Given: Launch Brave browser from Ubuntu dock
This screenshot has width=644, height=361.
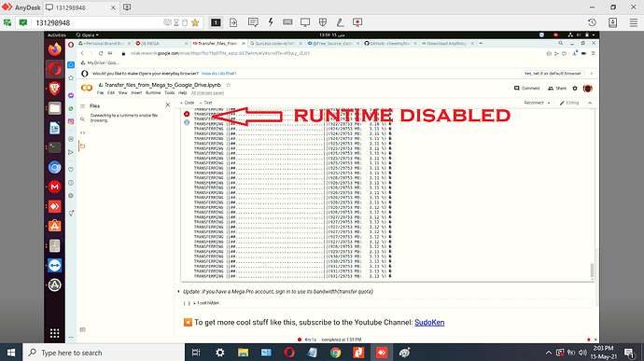Looking at the screenshot, I should (55, 89).
